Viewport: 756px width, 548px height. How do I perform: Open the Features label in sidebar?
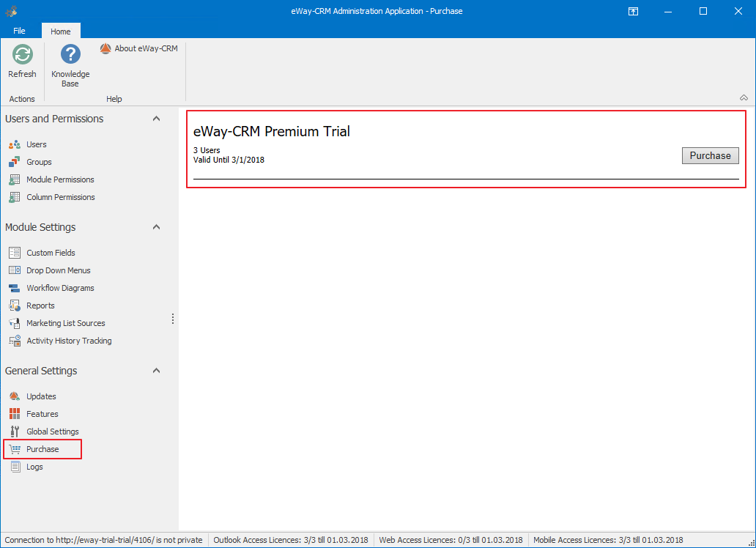tap(42, 414)
